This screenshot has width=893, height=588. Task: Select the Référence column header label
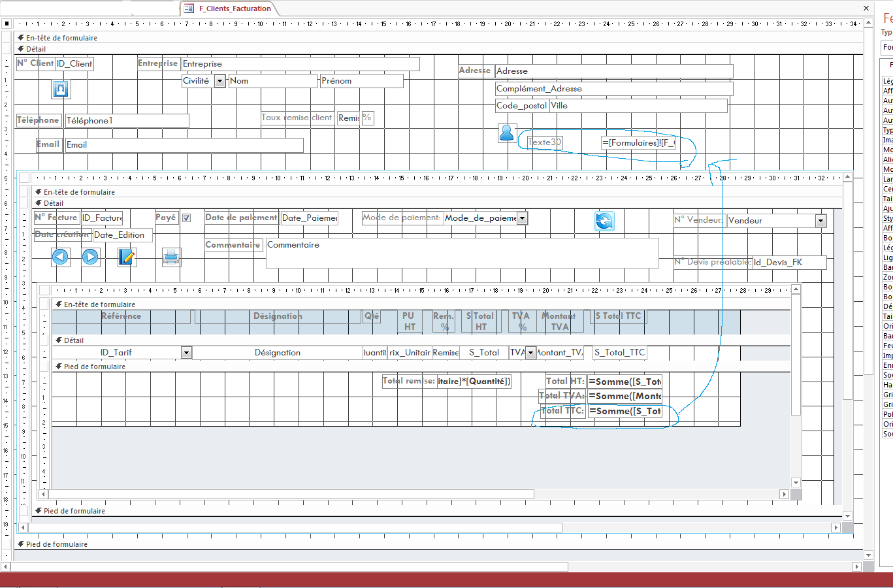121,316
